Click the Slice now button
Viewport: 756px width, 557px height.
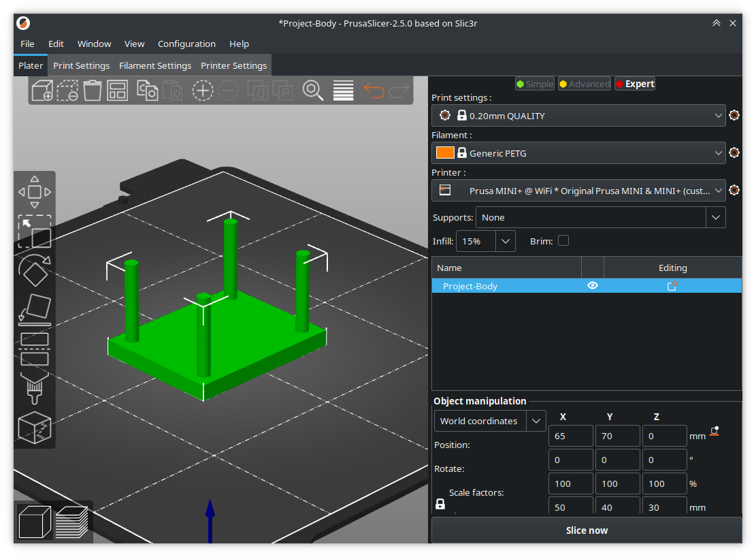point(586,530)
